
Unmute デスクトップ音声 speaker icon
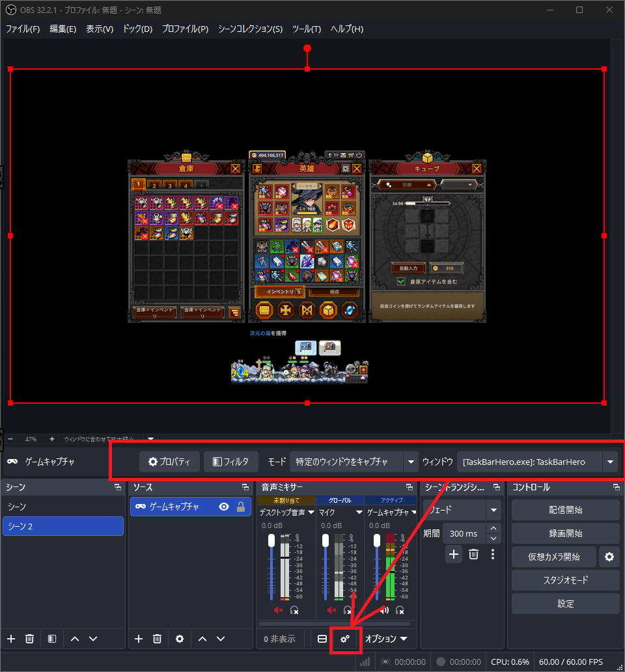pyautogui.click(x=278, y=610)
